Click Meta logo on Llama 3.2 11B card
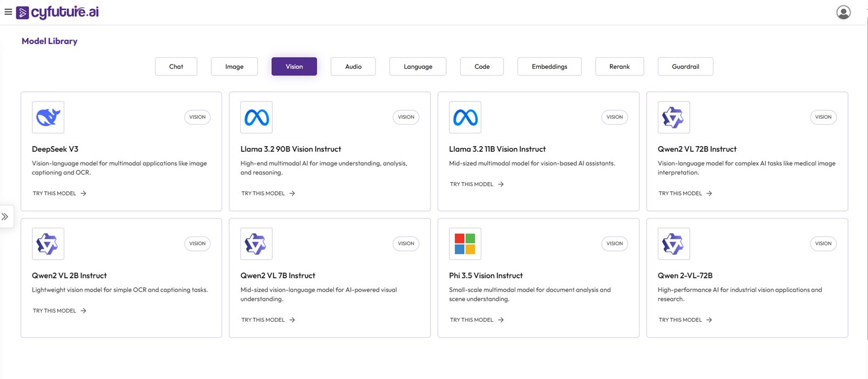The height and width of the screenshot is (379, 868). coord(465,117)
